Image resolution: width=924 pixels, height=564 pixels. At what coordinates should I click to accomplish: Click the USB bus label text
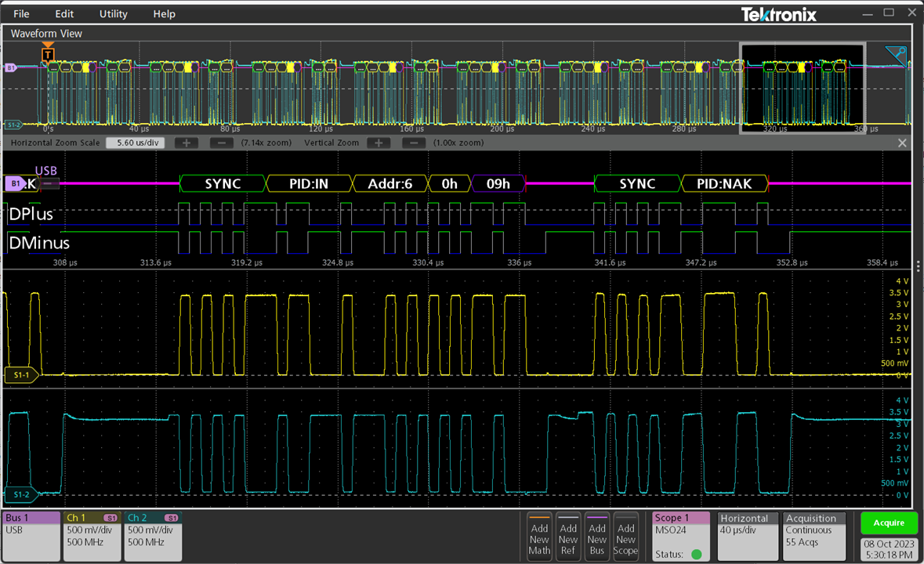[x=46, y=171]
